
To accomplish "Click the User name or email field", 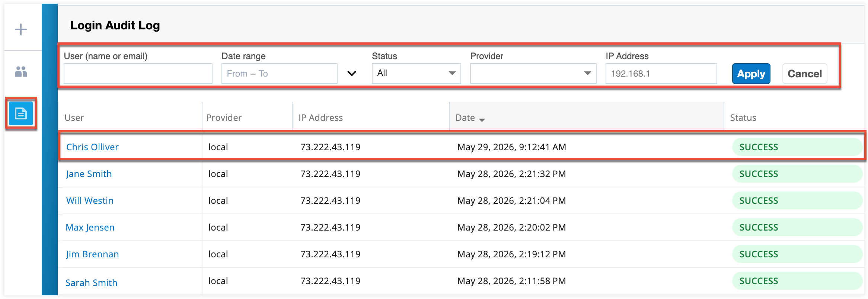I will pyautogui.click(x=138, y=74).
